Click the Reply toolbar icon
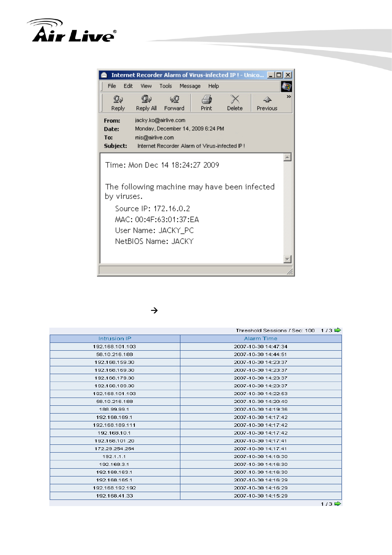This screenshot has height=555, width=392. pos(118,103)
